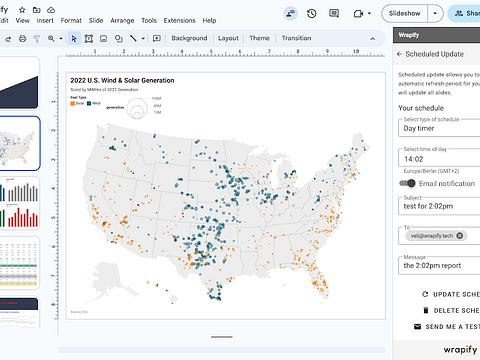Viewport: 480px width, 360px height.
Task: Select the Line tool
Action: 133,39
